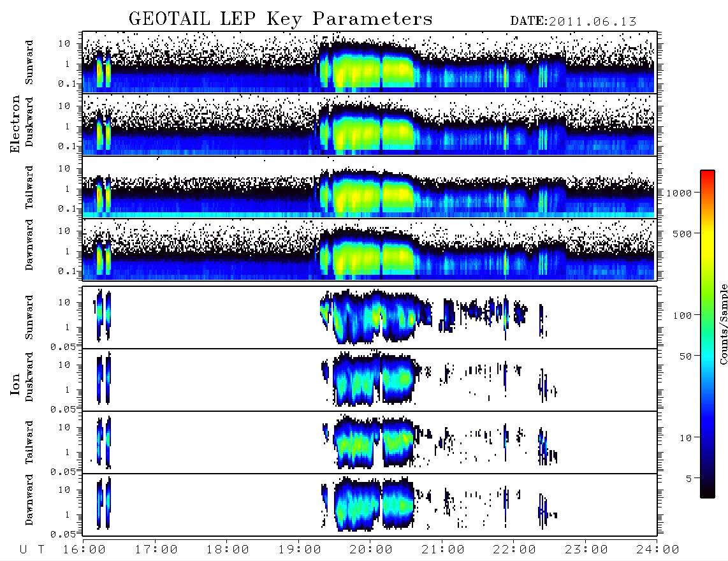Image resolution: width=728 pixels, height=561 pixels.
Task: Click the 23:00 time tick label
Action: coord(586,550)
